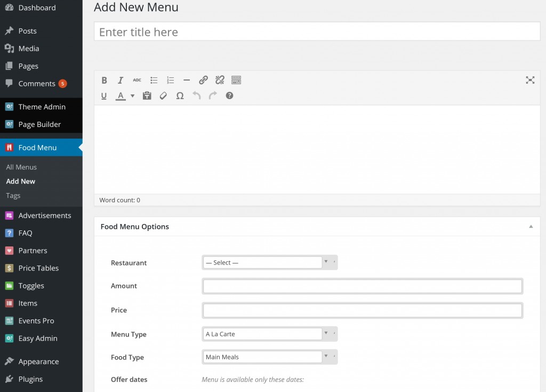Image resolution: width=546 pixels, height=392 pixels.
Task: Click the Offer dates label
Action: tap(129, 379)
